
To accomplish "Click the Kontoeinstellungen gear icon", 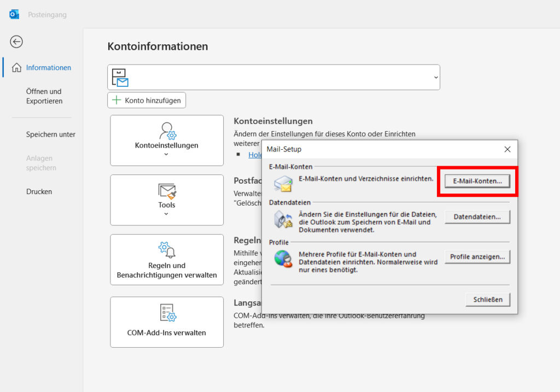I will (167, 131).
